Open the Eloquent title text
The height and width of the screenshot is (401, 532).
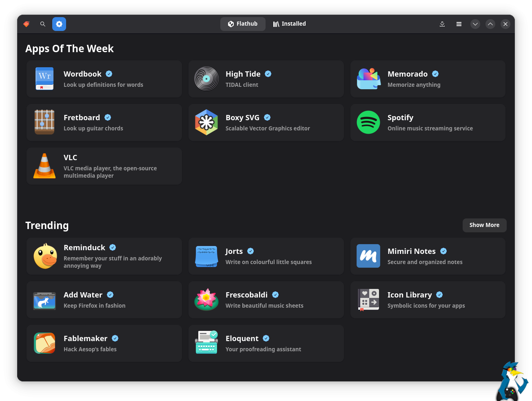[x=242, y=338]
